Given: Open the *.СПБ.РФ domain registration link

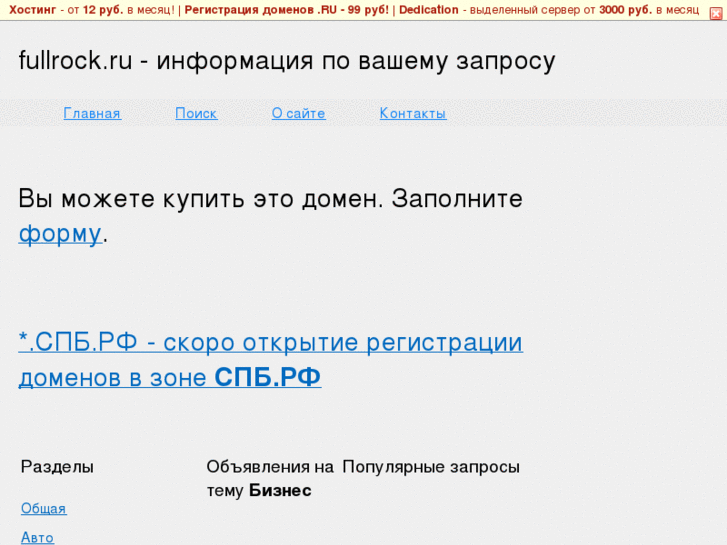Looking at the screenshot, I should point(271,359).
